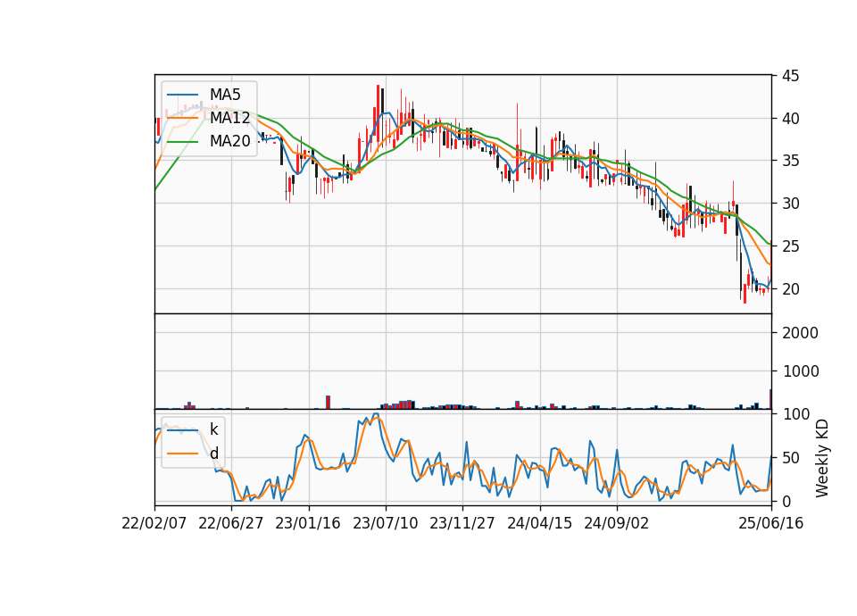Click the 20 price axis label

click(x=790, y=289)
